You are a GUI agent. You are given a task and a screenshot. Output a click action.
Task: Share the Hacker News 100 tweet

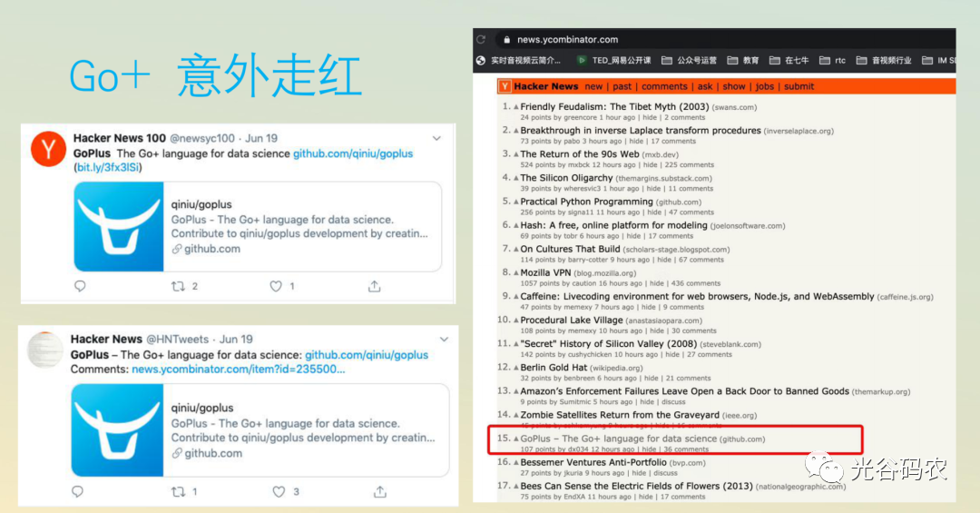[x=375, y=286]
